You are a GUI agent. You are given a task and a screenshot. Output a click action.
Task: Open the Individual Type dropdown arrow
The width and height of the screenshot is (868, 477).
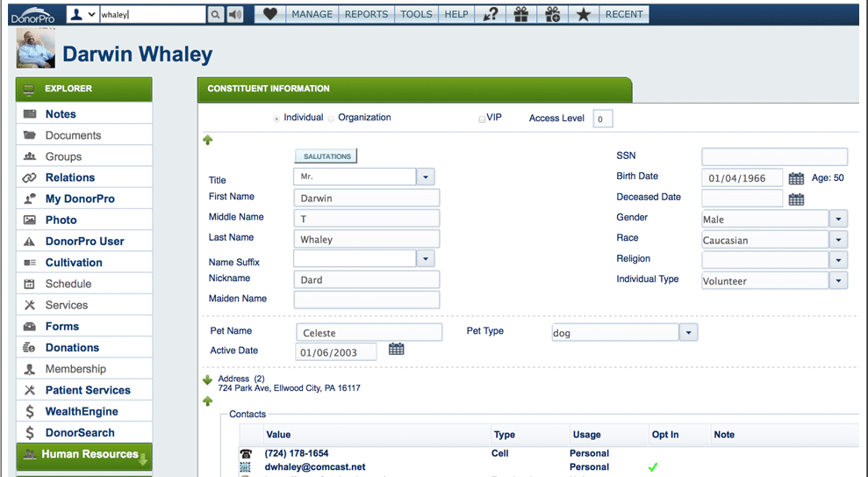click(838, 281)
